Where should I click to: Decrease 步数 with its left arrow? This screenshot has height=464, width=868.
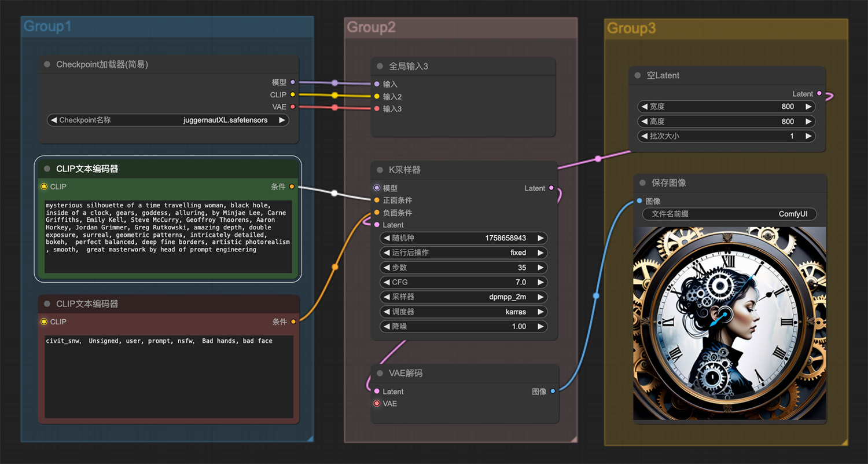[387, 268]
